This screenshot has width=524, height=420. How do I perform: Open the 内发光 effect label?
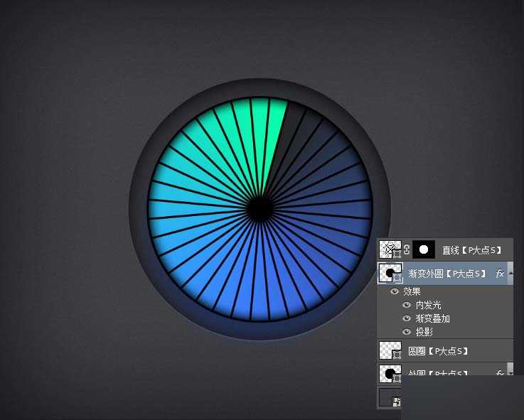pyautogui.click(x=429, y=305)
